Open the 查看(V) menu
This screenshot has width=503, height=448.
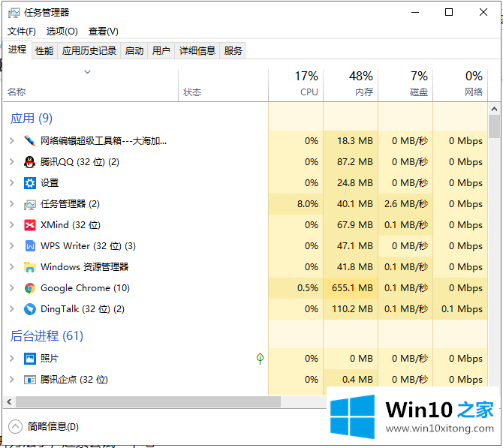(x=104, y=32)
